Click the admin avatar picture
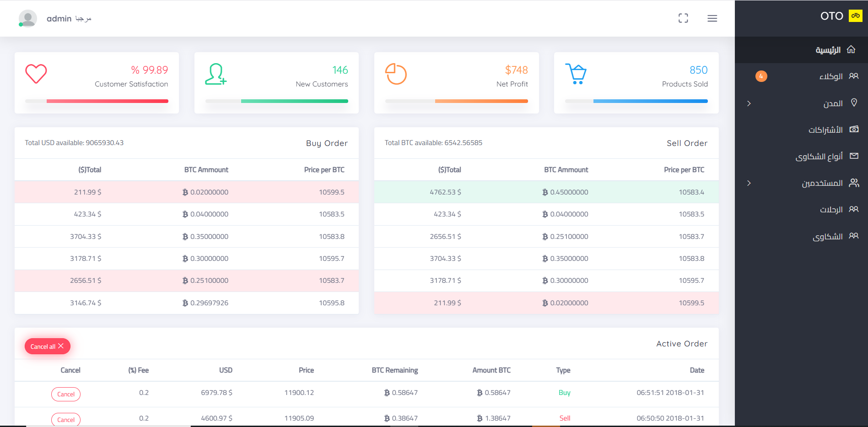 [x=28, y=18]
